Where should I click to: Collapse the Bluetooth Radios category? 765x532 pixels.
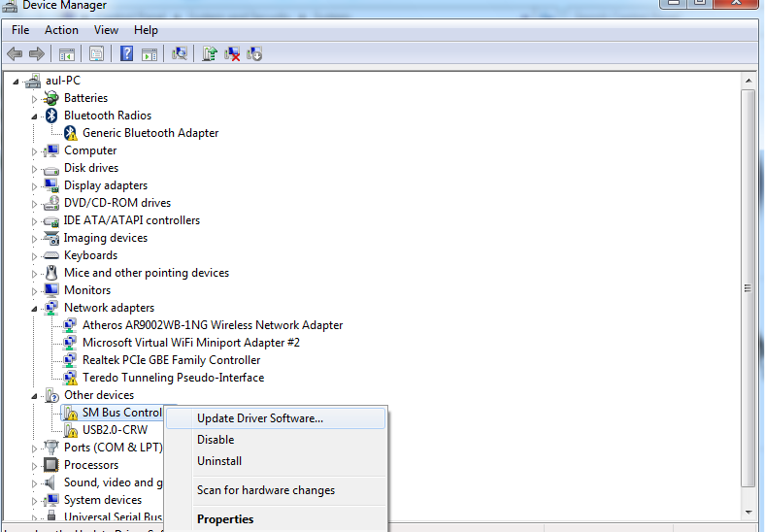point(34,116)
